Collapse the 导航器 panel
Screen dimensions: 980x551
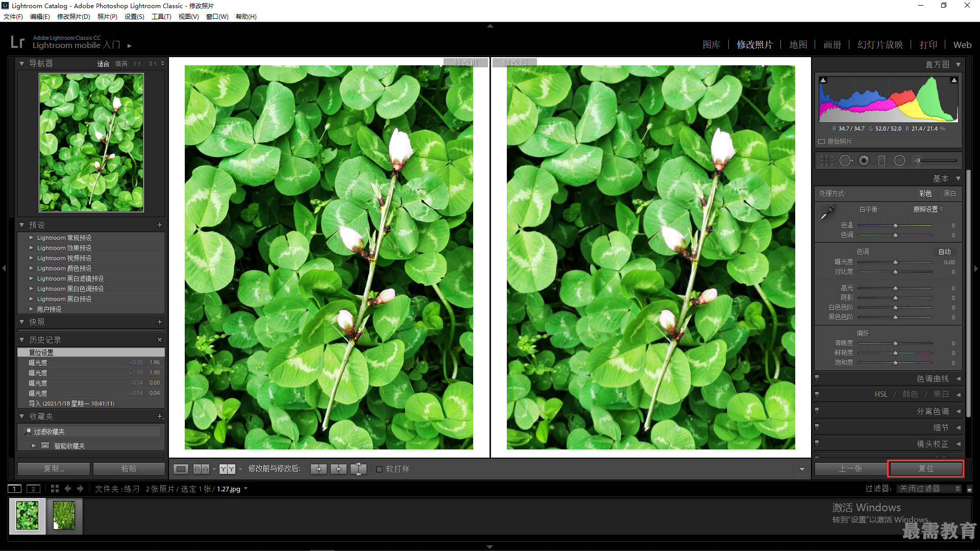pos(21,64)
